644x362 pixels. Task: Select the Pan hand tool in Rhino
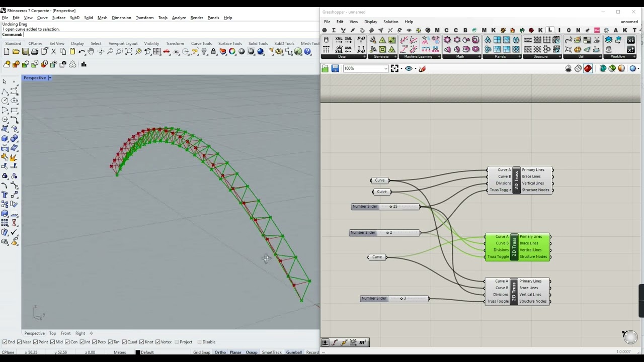click(91, 51)
